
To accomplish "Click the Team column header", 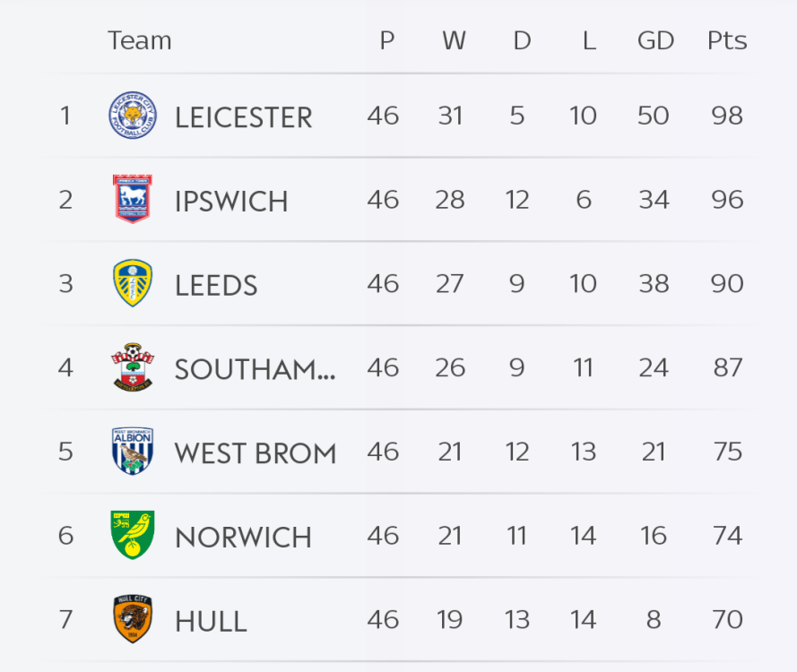I will coord(139,40).
